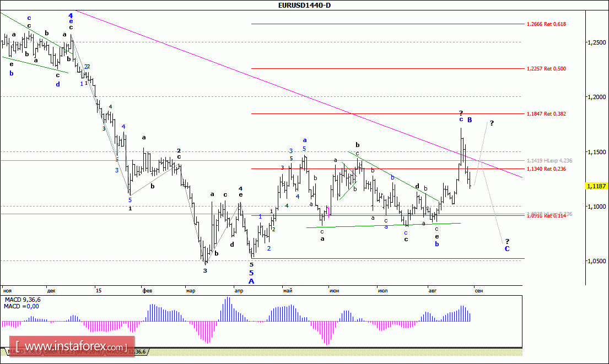Select the 1,2257 Ret 0,500 Fibonacci label
The width and height of the screenshot is (609, 364).
[546, 69]
